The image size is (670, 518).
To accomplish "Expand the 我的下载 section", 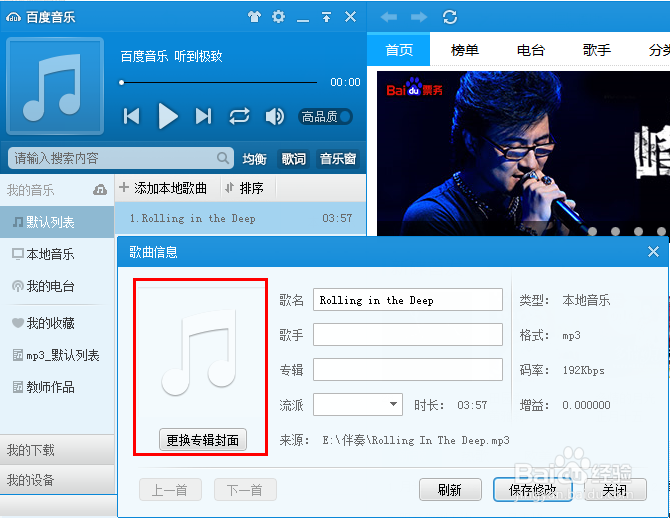I will click(x=57, y=450).
